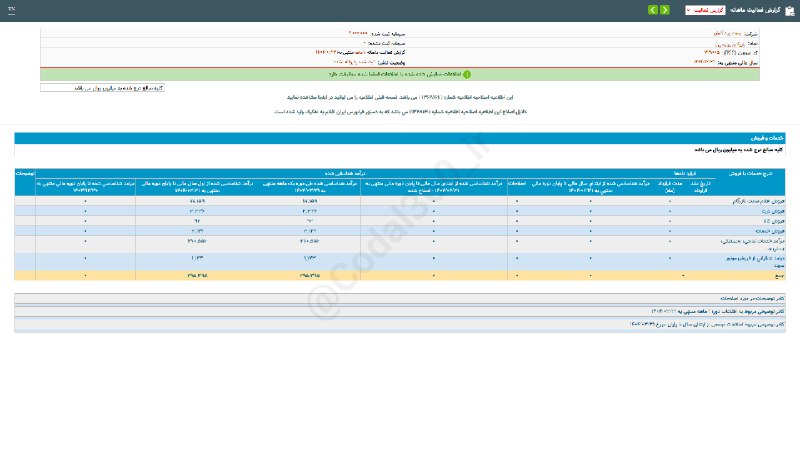Image resolution: width=800 pixels, height=450 pixels.
Task: Click the amended-notice line mentioning اطلاعیه اصلاحیه
Action: click(x=399, y=97)
